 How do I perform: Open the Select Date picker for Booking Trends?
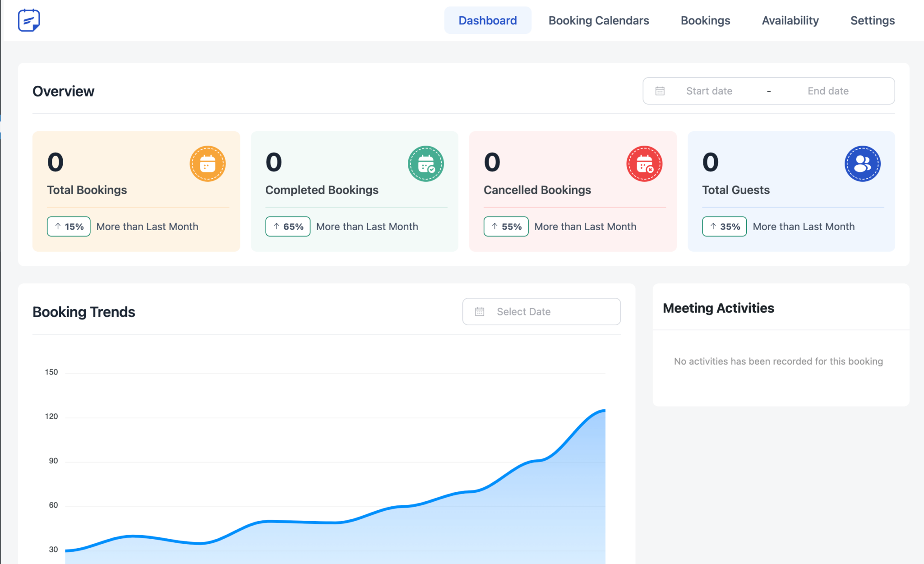click(x=541, y=311)
